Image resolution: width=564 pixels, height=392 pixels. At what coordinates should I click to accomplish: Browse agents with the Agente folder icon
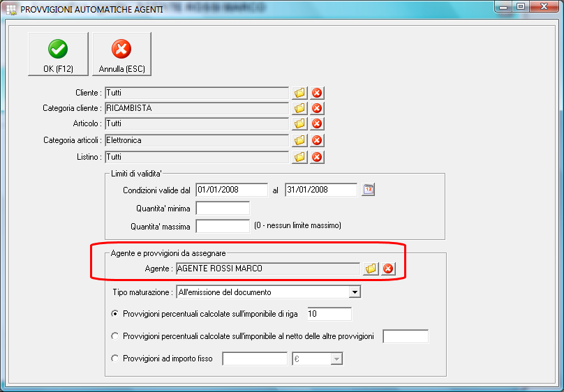[371, 269]
